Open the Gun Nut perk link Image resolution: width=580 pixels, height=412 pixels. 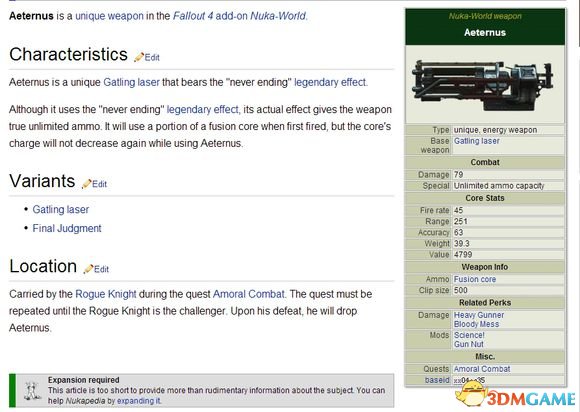point(469,344)
